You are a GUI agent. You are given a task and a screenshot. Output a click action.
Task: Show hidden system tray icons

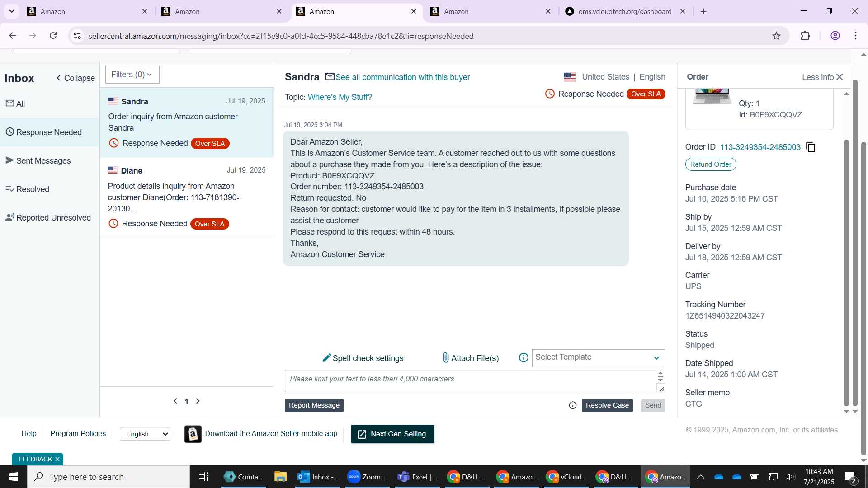pyautogui.click(x=700, y=477)
